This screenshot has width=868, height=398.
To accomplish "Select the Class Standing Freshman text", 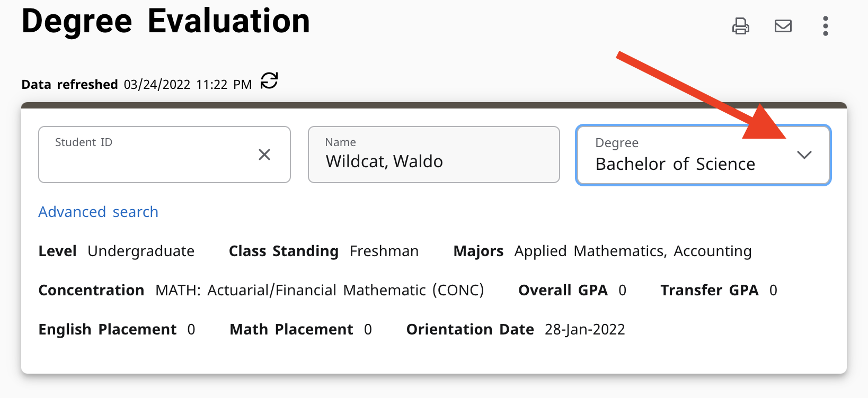I will (384, 251).
